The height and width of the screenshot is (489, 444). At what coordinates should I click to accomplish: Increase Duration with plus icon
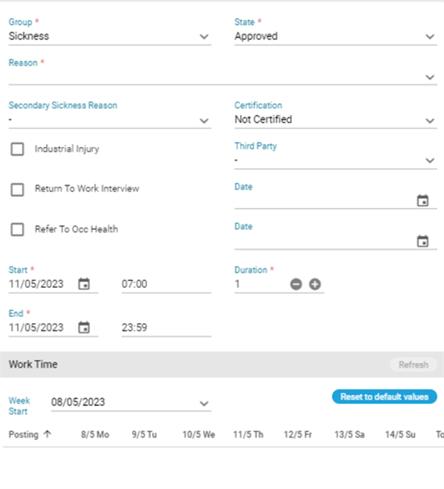pos(315,284)
